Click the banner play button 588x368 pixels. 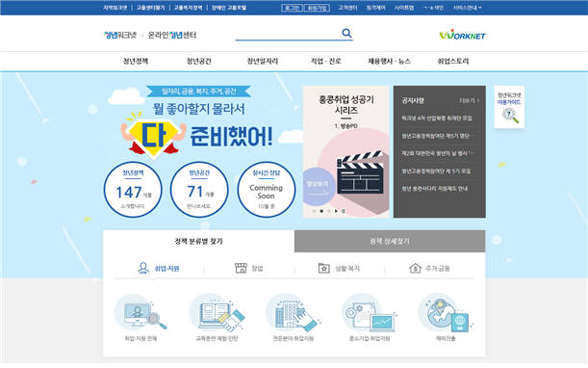pyautogui.click(x=336, y=211)
